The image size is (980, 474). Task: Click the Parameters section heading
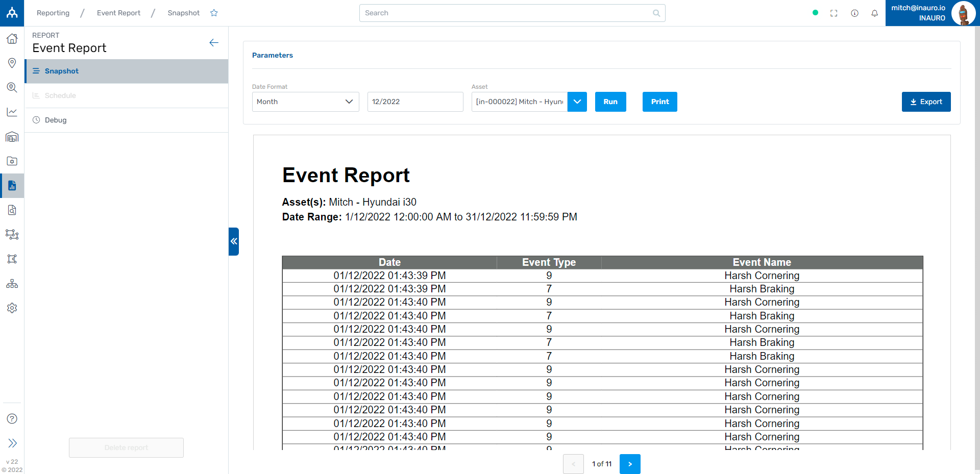pyautogui.click(x=273, y=55)
